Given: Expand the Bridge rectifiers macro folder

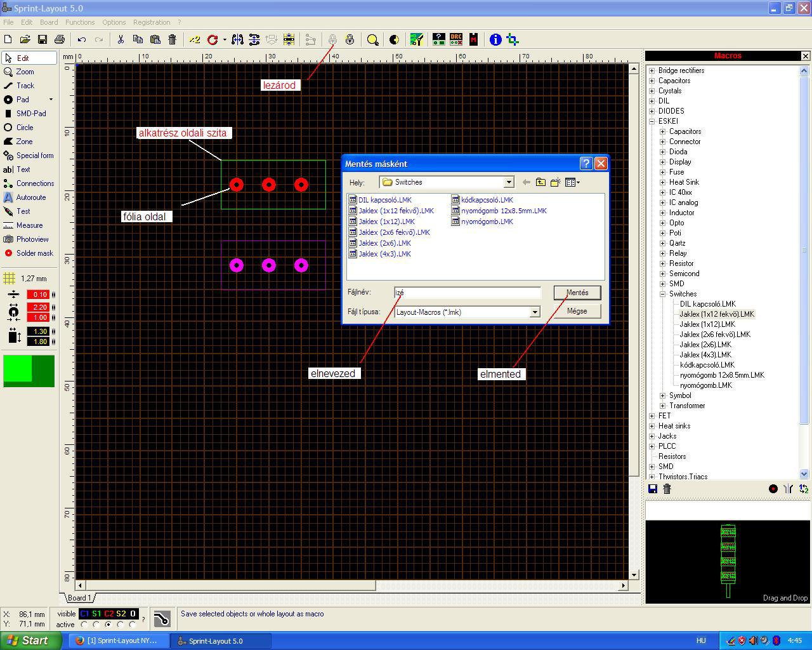Looking at the screenshot, I should tap(652, 70).
